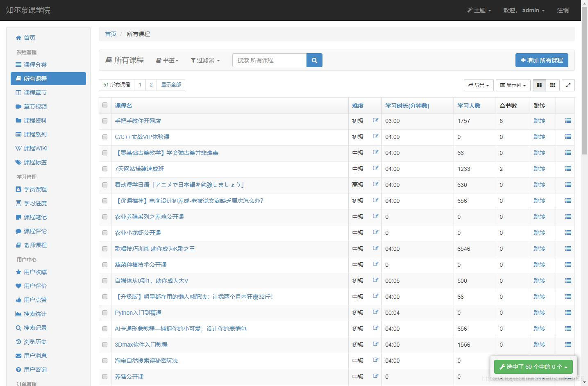Edit difficulty icon for 养猪公开课
The image size is (588, 386).
tap(375, 376)
